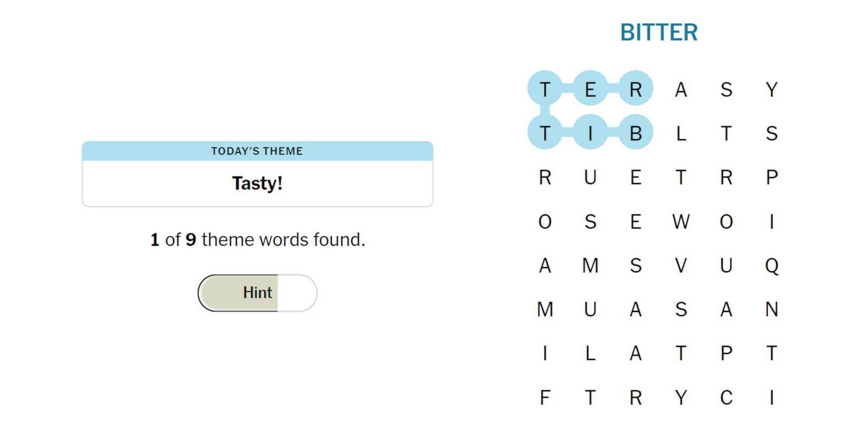
Task: Select the letter W in the grid
Action: coord(681,221)
